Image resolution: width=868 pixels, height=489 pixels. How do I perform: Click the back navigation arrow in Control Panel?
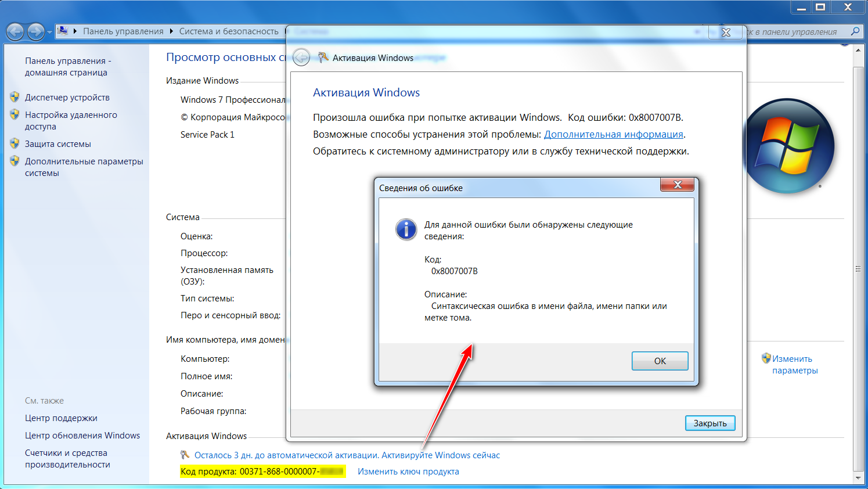[16, 31]
